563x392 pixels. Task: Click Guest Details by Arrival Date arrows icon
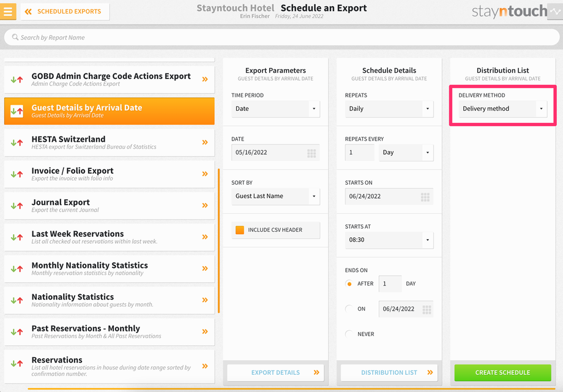17,111
